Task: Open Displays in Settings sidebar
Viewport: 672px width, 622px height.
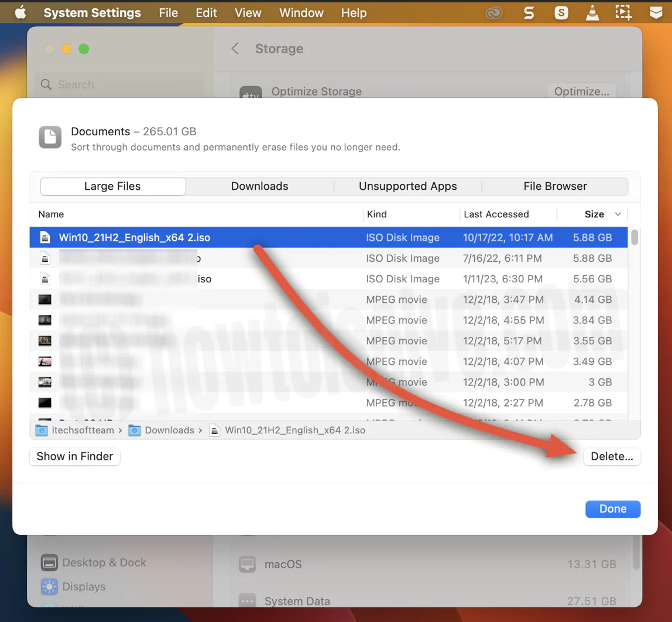Action: click(84, 586)
